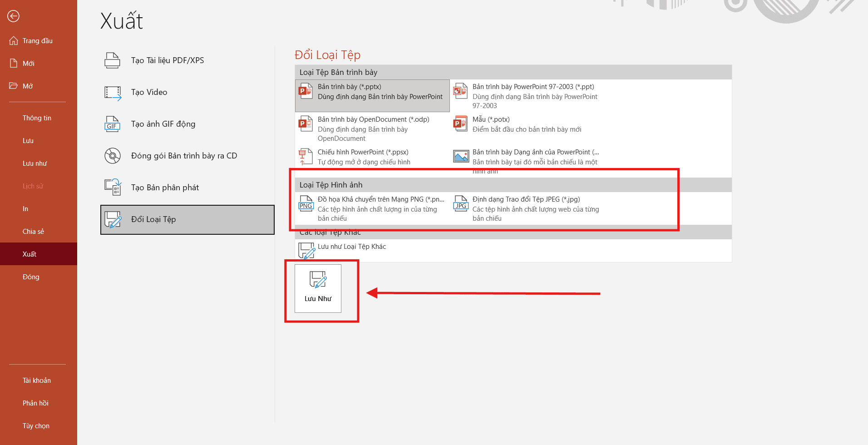Select Đóng gói Bản trình bày ra CD

tap(187, 156)
